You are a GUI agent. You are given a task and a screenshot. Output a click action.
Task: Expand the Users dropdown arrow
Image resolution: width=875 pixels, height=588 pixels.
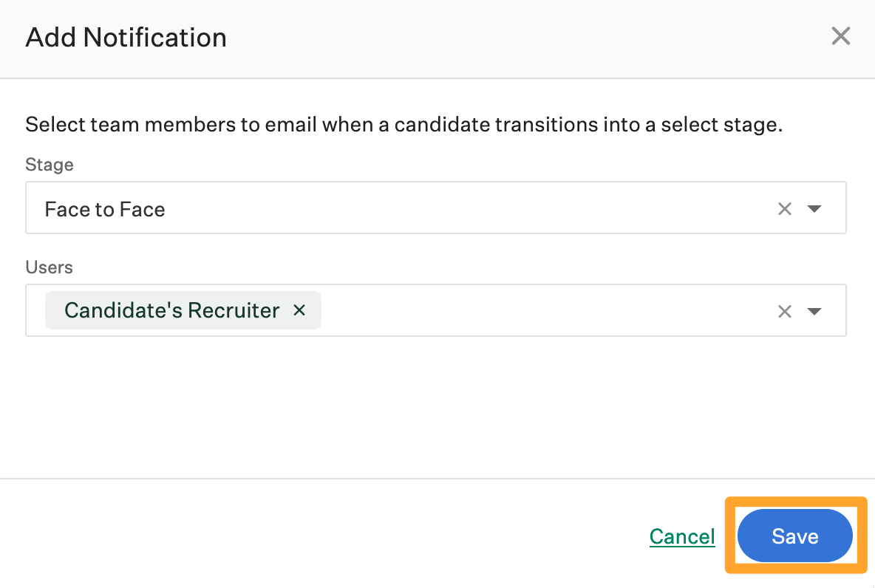click(814, 311)
